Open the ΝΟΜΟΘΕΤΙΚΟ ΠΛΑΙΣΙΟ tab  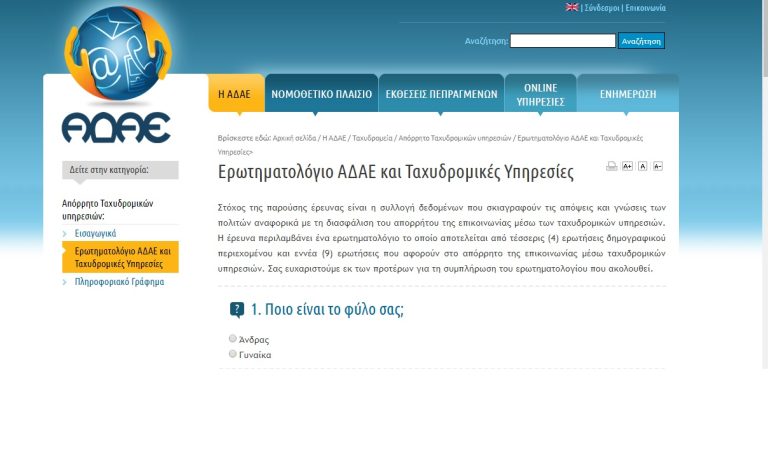tap(321, 94)
